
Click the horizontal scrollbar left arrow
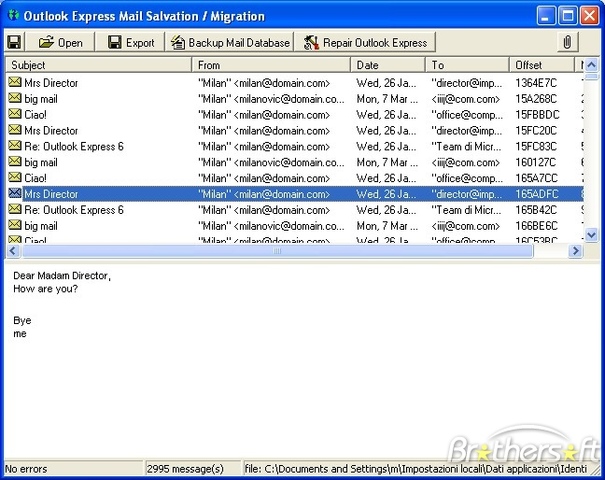coord(12,251)
